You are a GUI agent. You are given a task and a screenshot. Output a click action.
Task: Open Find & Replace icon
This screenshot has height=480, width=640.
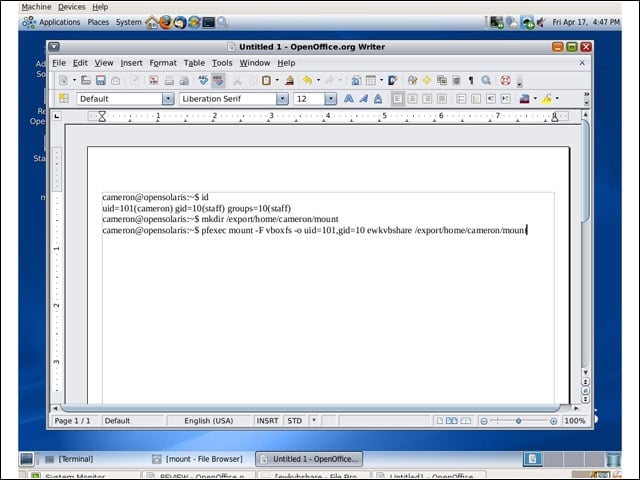point(412,80)
